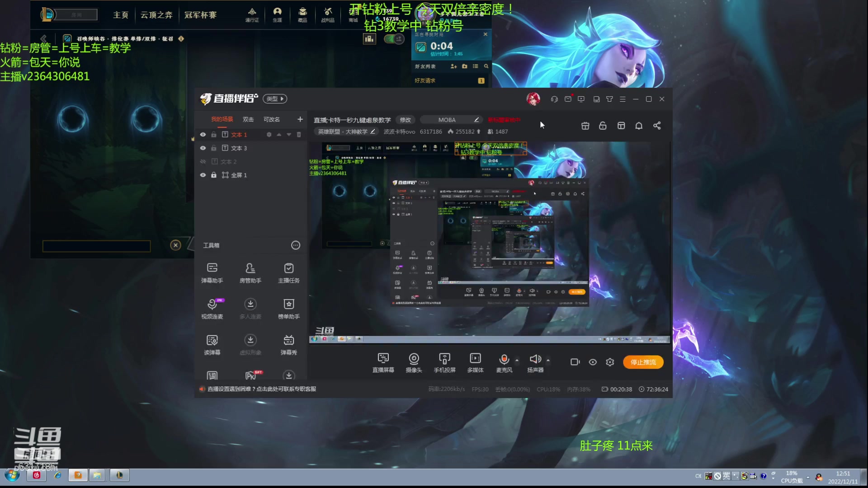Edit 英雄联盟 - 大神教学 category tag

347,131
